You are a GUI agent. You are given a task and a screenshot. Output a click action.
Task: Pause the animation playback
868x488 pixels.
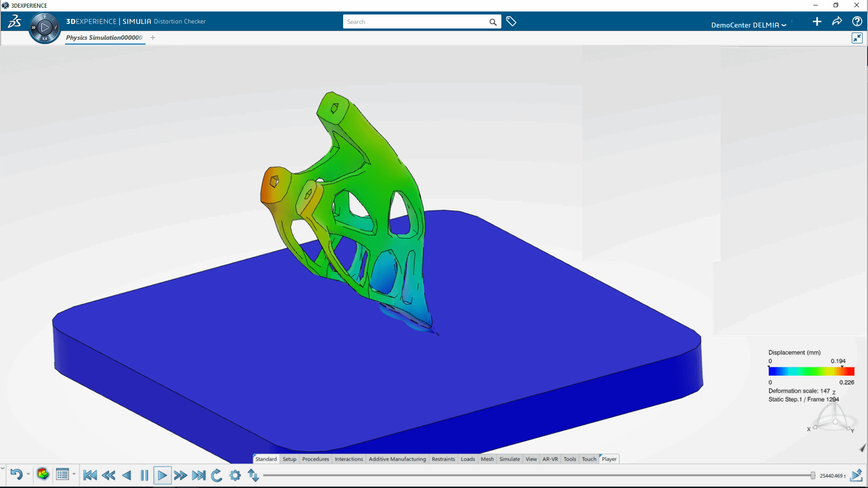click(144, 475)
